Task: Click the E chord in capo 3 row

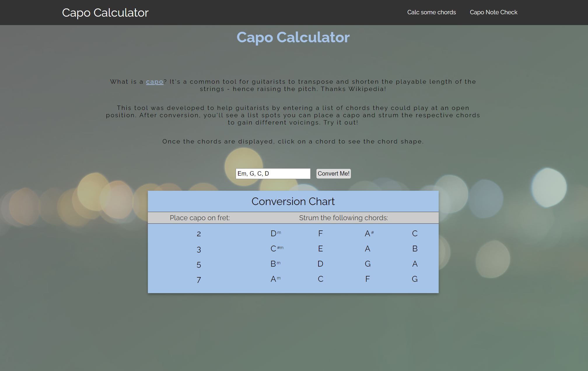Action: click(x=320, y=249)
